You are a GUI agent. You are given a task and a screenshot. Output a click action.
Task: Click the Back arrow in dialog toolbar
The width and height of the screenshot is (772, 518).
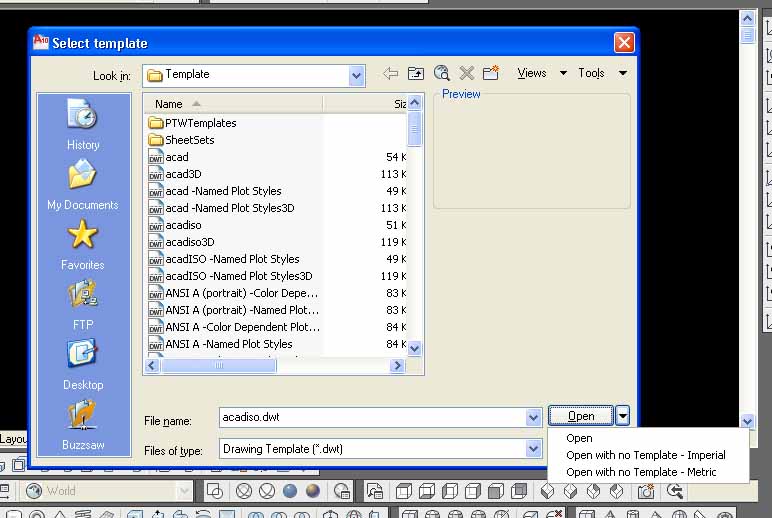[390, 73]
